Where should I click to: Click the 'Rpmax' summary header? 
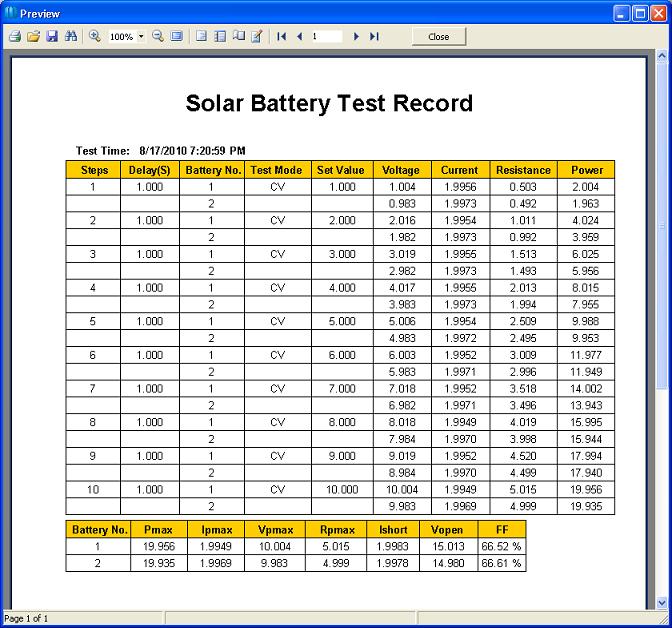[x=337, y=529]
